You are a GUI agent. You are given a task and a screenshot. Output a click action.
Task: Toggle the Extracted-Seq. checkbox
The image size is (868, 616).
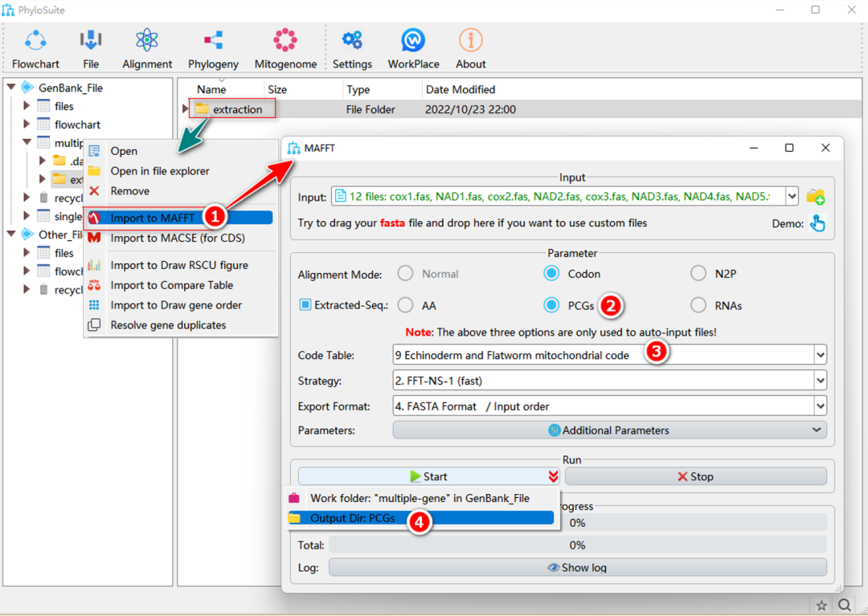point(305,304)
